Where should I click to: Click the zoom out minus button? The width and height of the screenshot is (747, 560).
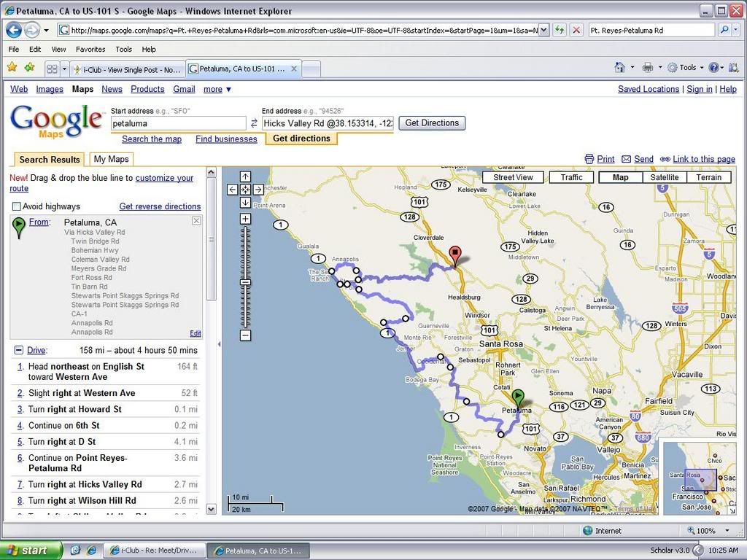pyautogui.click(x=245, y=335)
